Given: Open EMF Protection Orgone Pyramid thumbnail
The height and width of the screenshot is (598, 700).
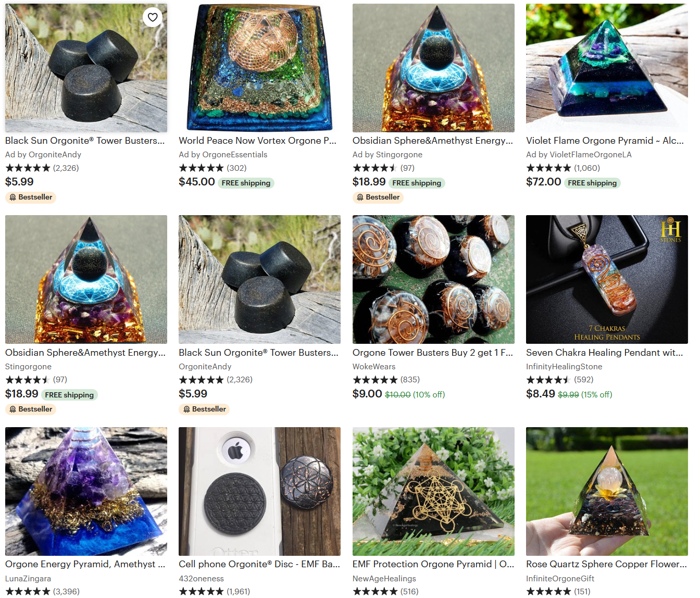Looking at the screenshot, I should [433, 491].
